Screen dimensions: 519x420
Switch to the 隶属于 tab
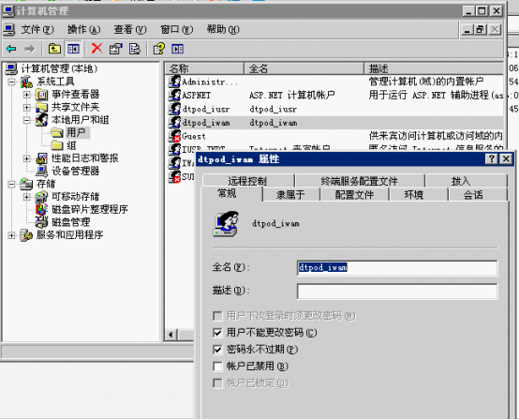290,195
